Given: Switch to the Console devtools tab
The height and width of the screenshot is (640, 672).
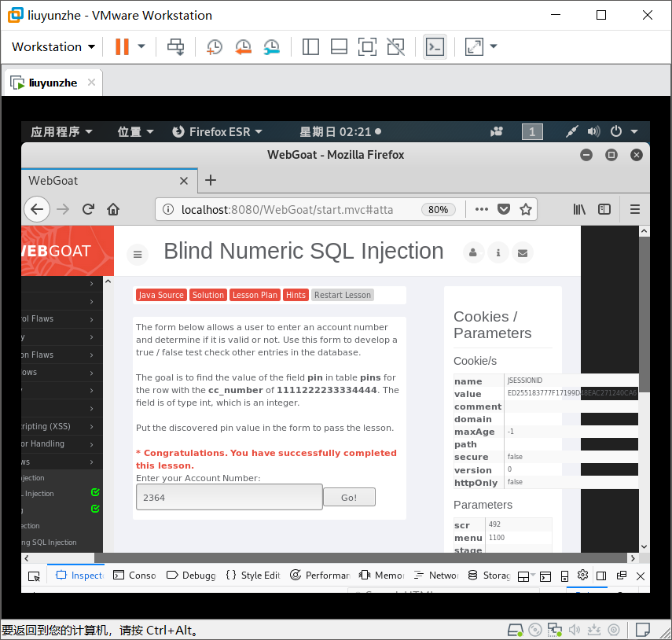Looking at the screenshot, I should coord(134,576).
